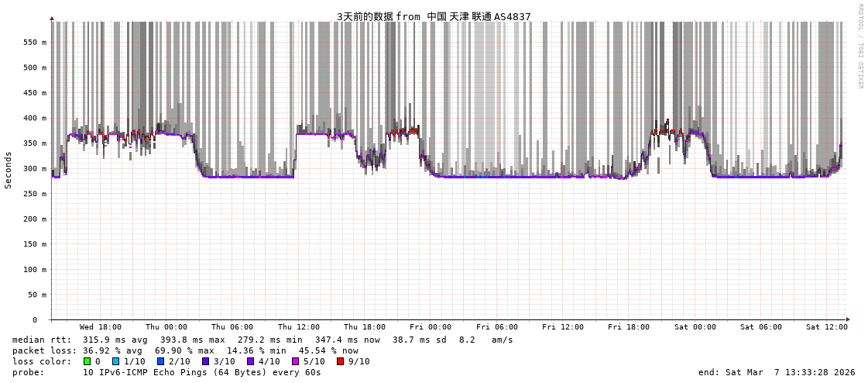This screenshot has width=868, height=383.
Task: Click the arrow at x-axis right end
Action: 848,319
